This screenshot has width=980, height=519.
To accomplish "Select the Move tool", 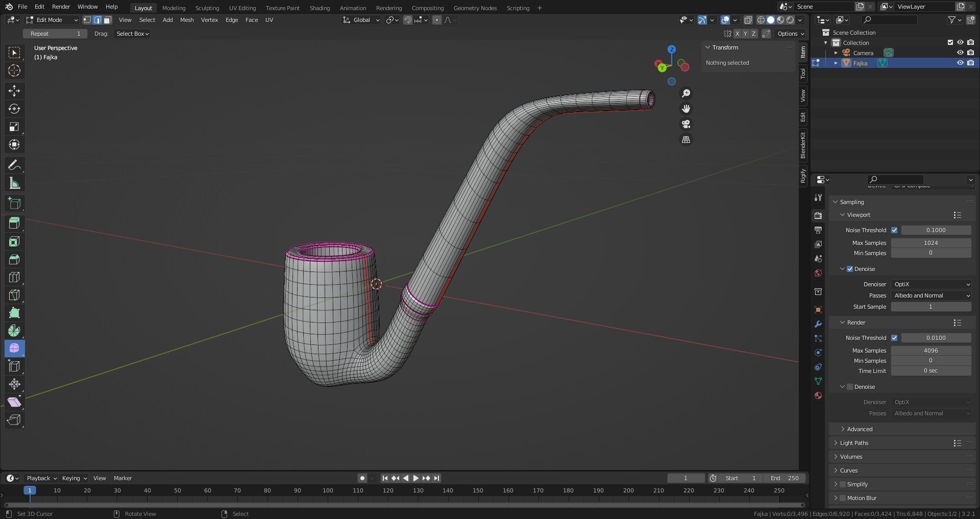I will (x=14, y=91).
